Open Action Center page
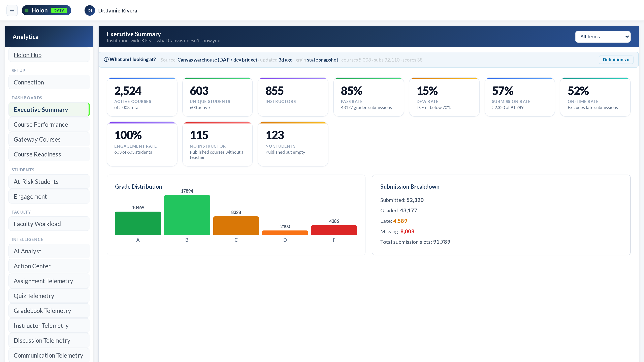Viewport: 644px width, 362px height. click(49, 266)
